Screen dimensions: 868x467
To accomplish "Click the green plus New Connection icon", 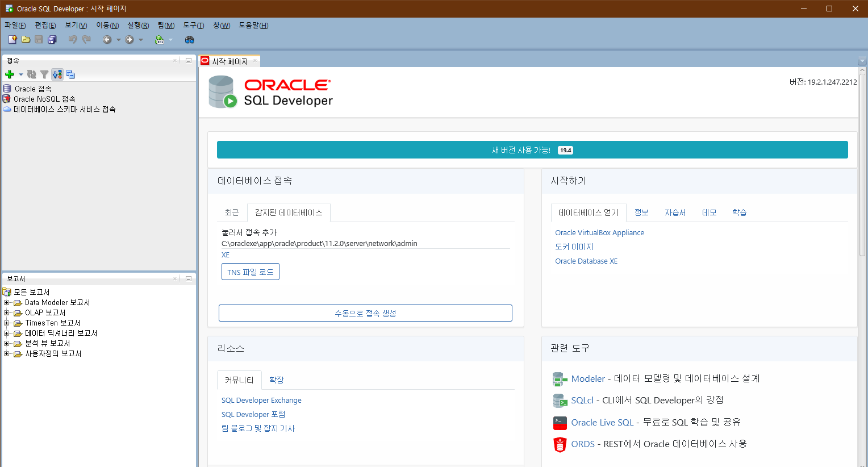I will [x=10, y=74].
